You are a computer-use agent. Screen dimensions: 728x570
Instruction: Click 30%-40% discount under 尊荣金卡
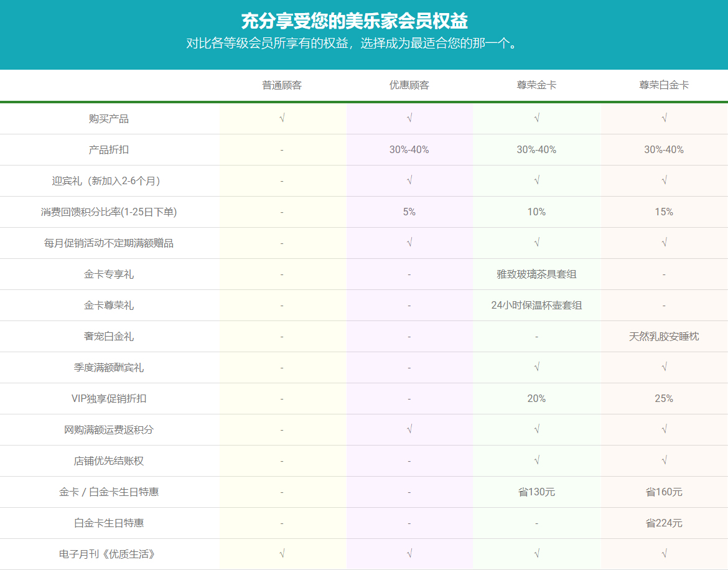coord(536,150)
